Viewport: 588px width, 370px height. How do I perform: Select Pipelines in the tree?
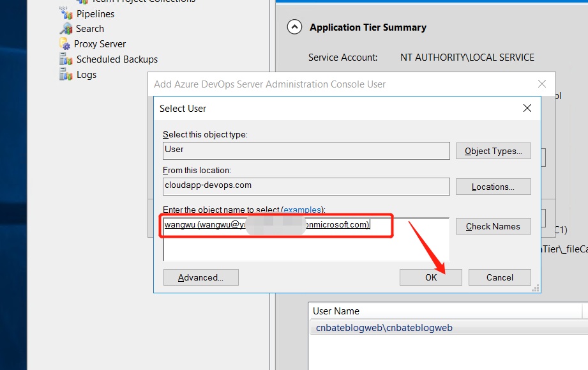tap(95, 14)
